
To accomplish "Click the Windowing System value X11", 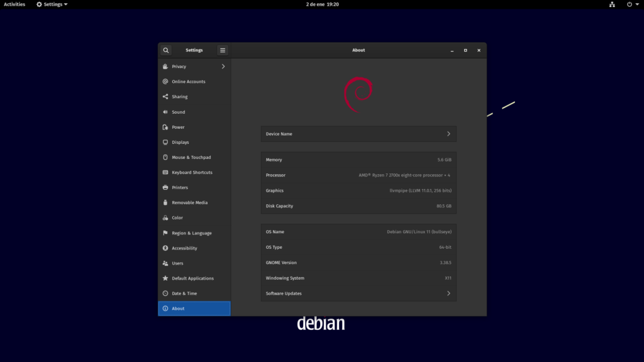I will click(x=448, y=278).
